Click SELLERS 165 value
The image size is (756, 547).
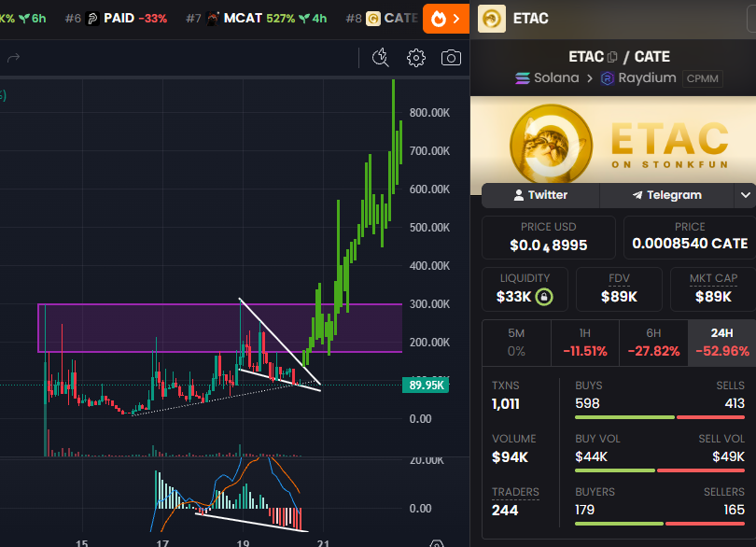[735, 510]
